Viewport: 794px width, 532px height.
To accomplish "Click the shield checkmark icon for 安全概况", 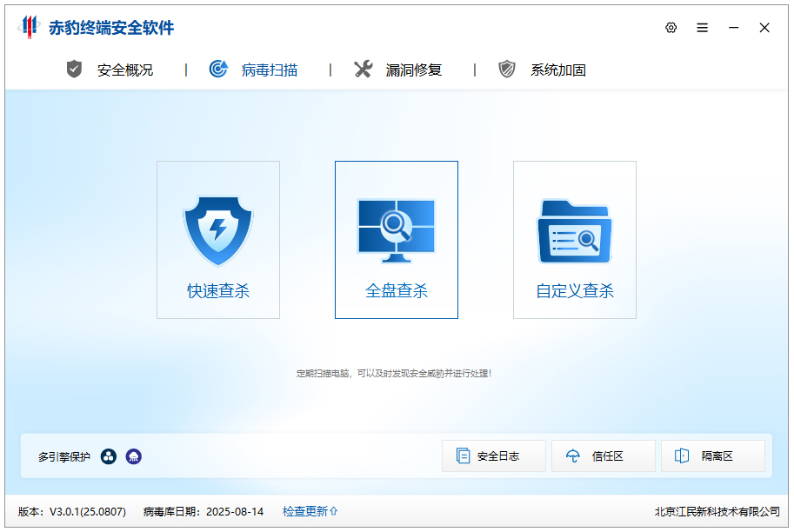I will (x=75, y=69).
